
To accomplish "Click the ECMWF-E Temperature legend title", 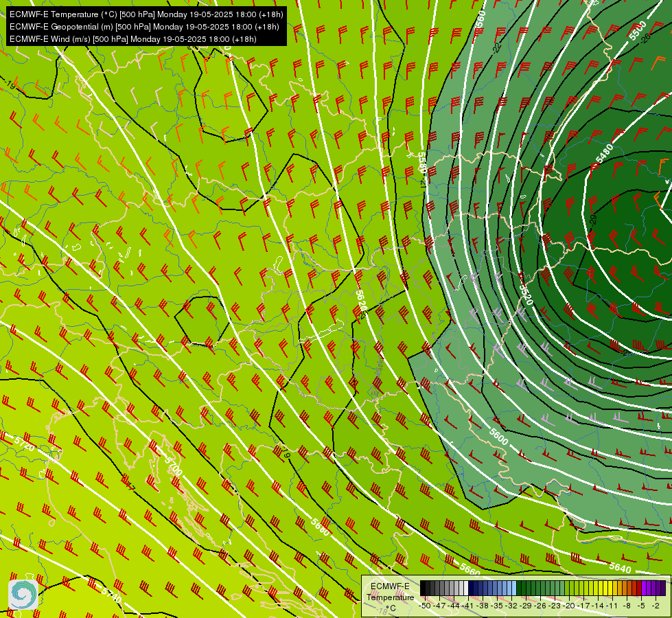I will pyautogui.click(x=390, y=592).
